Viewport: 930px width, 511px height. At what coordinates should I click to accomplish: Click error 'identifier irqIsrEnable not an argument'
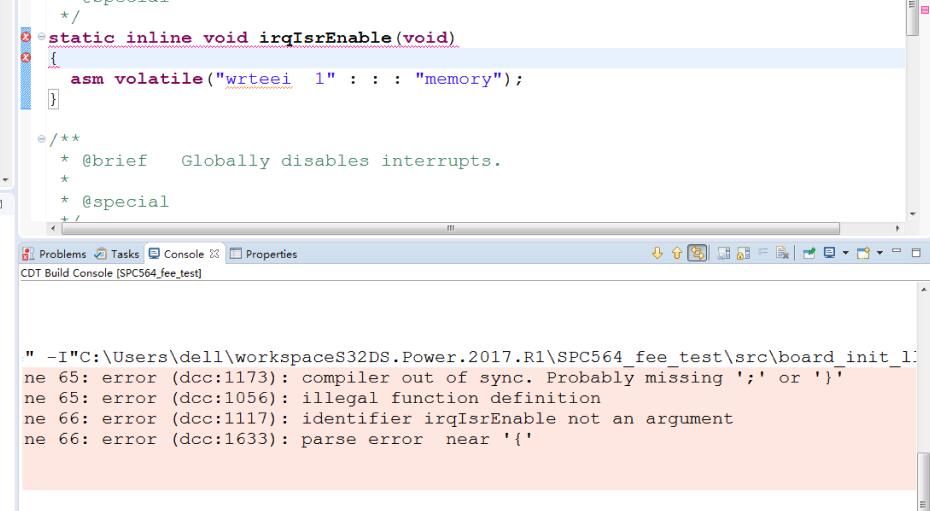coord(378,419)
